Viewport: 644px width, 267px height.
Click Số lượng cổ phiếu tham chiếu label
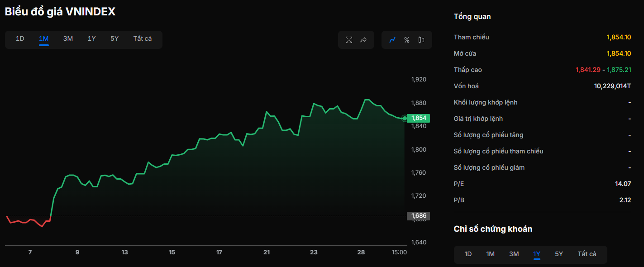point(498,151)
